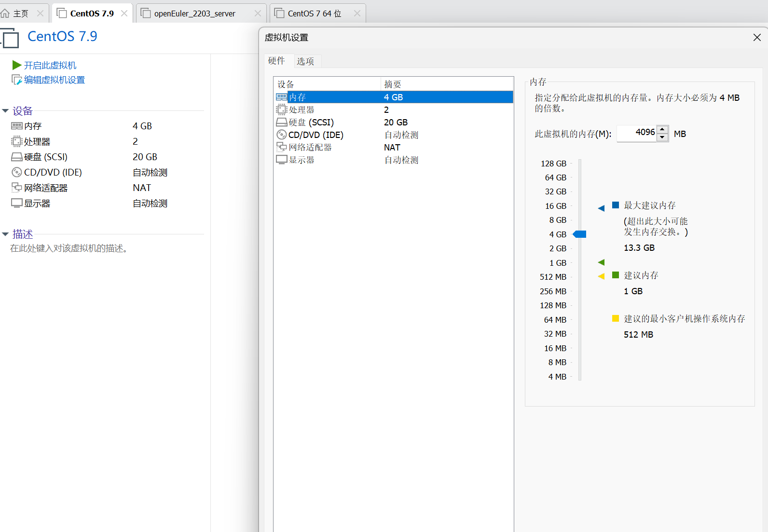768x532 pixels.
Task: Click the home icon on 主页 tab
Action: click(x=5, y=13)
